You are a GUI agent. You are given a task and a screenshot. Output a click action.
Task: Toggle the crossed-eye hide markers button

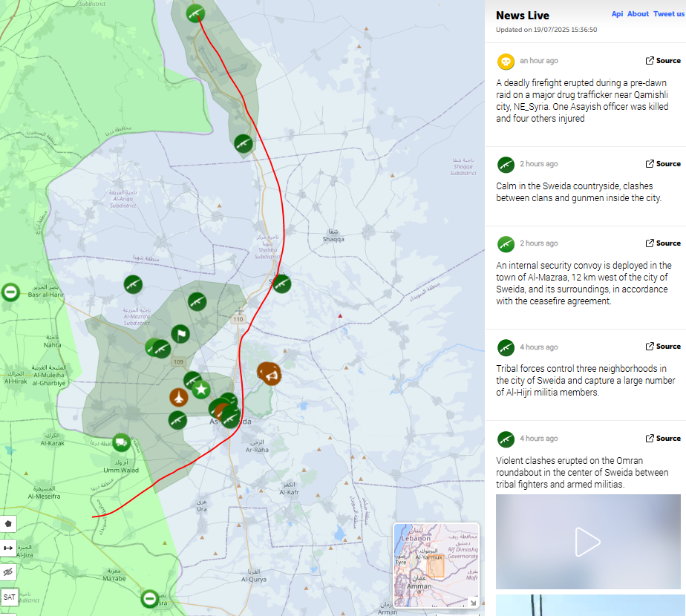pos(8,572)
